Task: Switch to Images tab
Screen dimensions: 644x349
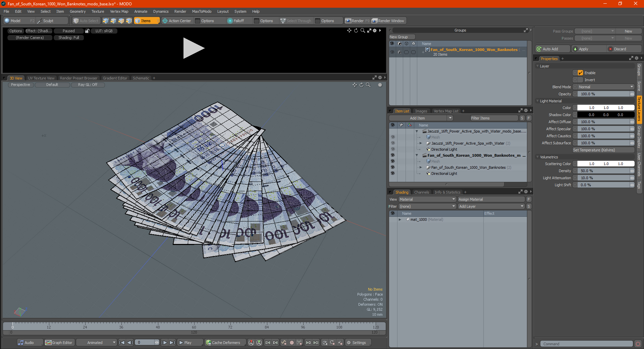Action: (421, 111)
